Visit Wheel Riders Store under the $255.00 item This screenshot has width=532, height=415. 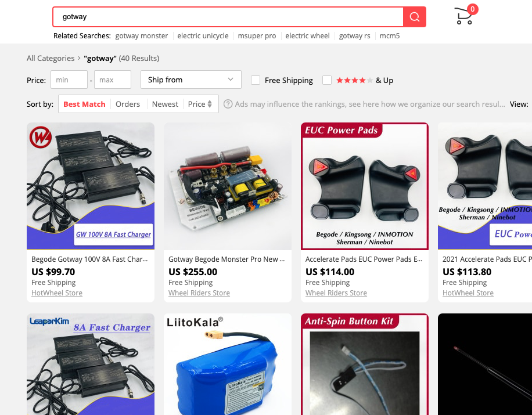[199, 293]
